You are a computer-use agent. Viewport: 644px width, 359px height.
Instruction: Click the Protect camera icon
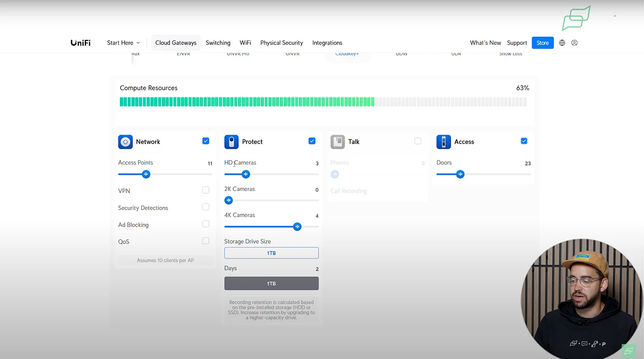click(231, 142)
